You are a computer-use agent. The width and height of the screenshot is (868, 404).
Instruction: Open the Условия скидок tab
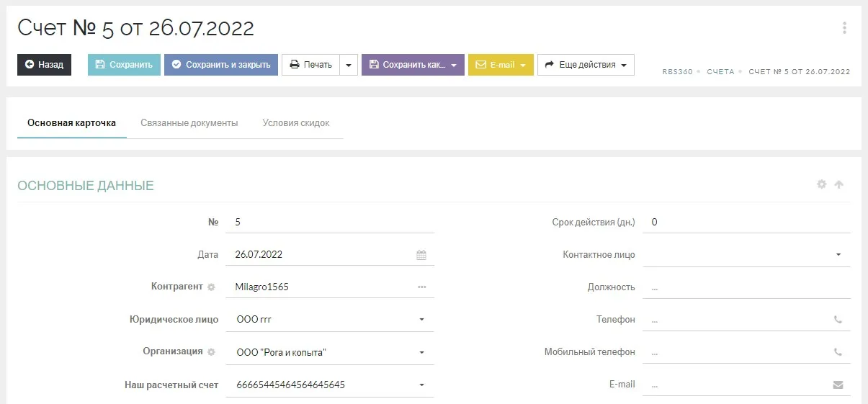click(295, 123)
